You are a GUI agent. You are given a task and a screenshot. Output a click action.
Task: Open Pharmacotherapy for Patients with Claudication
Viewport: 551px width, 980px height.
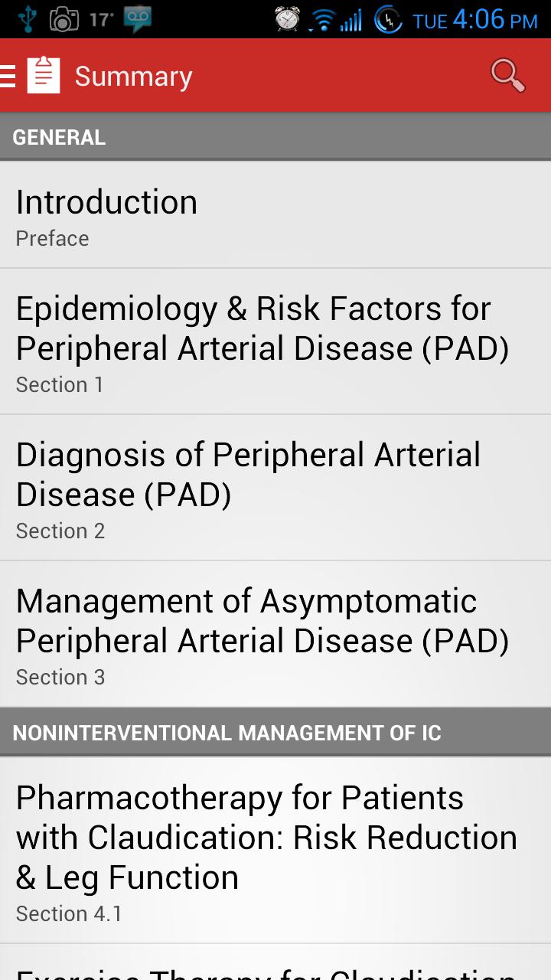pos(275,850)
